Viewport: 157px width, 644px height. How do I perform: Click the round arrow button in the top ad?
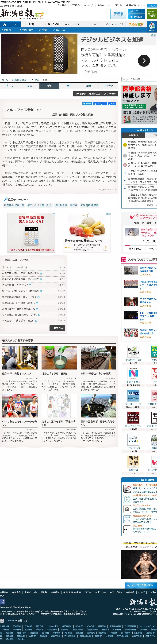point(144,61)
